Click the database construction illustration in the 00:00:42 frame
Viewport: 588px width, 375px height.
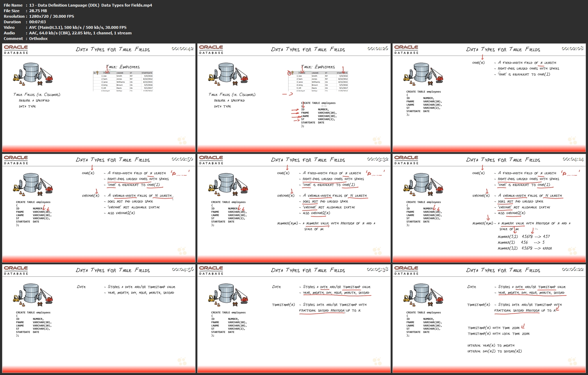33,74
